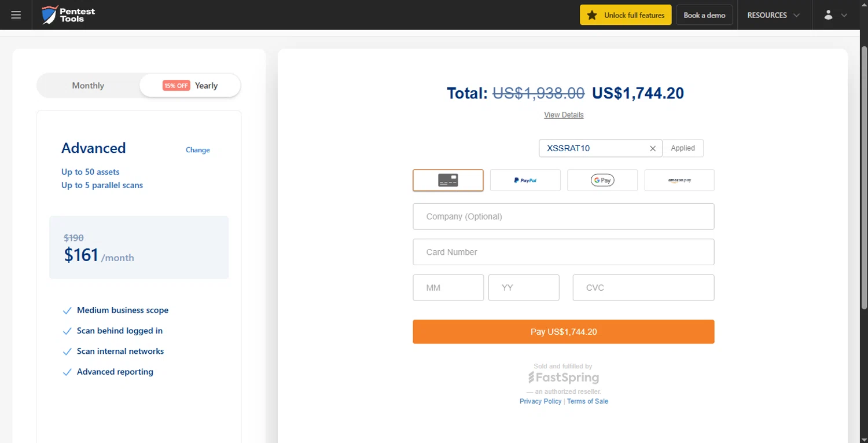Click 'Scan behind logged in' feature
Screen dimensions: 868x443
(x=120, y=331)
